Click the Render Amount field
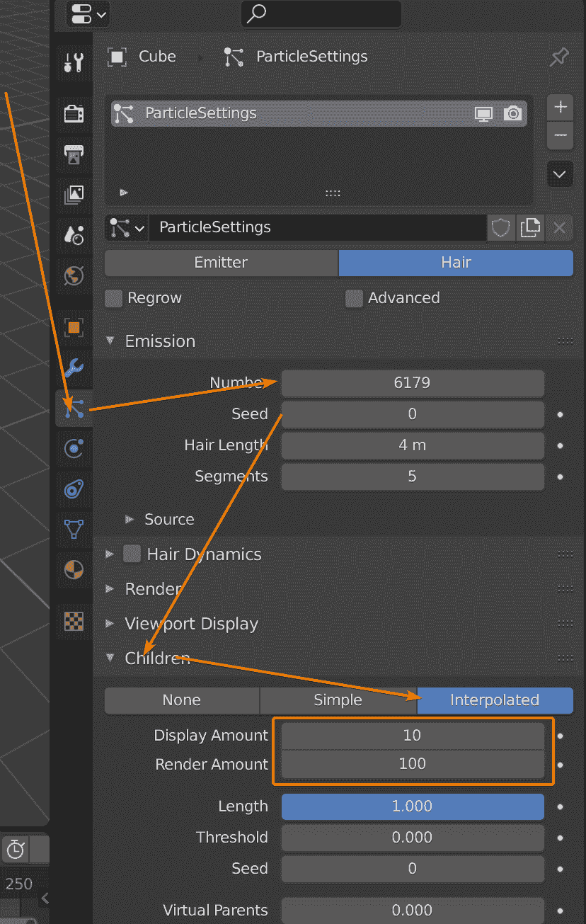 point(413,765)
